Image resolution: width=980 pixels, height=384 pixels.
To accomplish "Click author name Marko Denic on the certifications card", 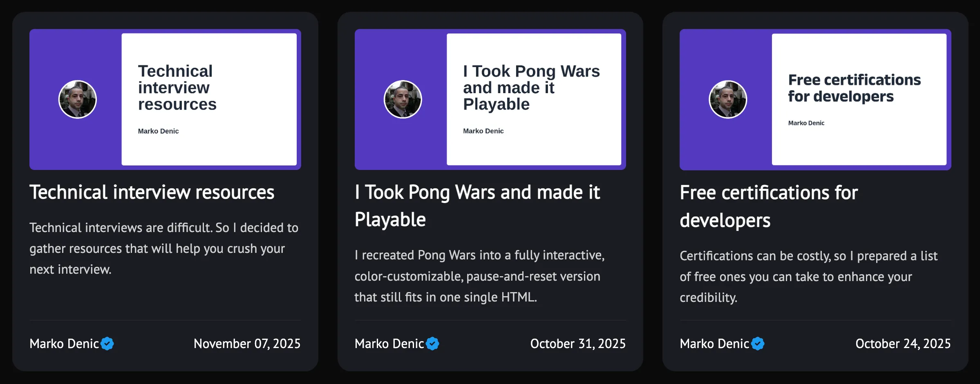I will [x=714, y=344].
